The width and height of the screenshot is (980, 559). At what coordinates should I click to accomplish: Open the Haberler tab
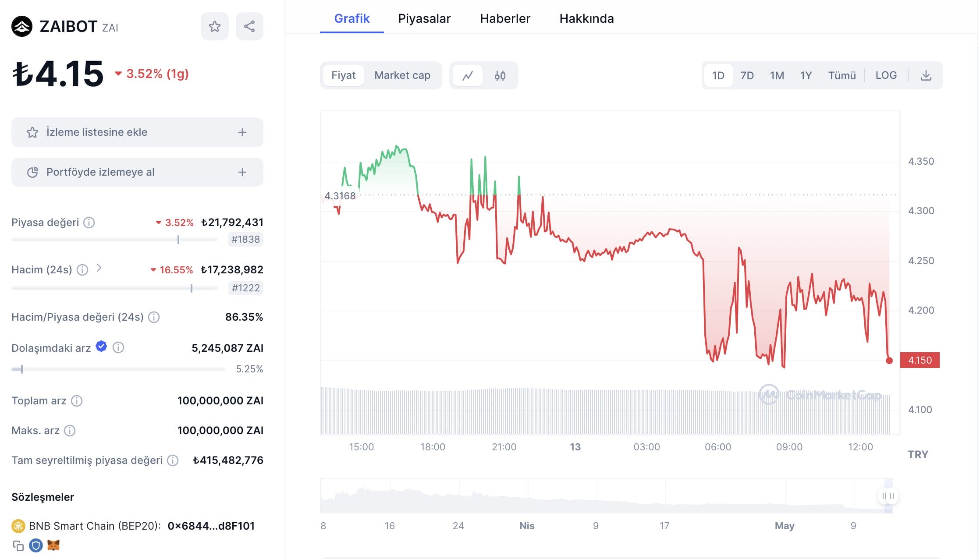coord(505,18)
